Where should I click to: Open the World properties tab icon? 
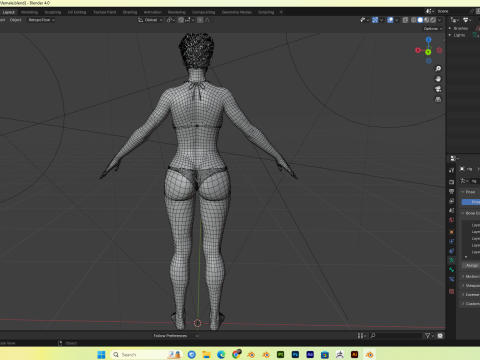(x=451, y=220)
